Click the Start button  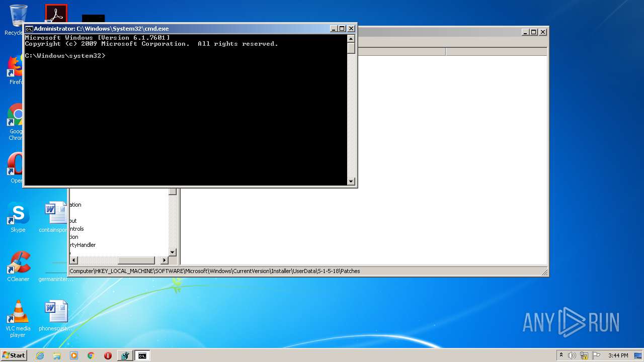pyautogui.click(x=14, y=355)
